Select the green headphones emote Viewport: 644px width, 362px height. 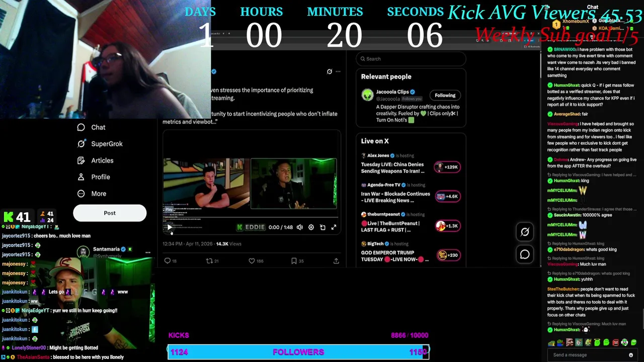[x=624, y=342]
